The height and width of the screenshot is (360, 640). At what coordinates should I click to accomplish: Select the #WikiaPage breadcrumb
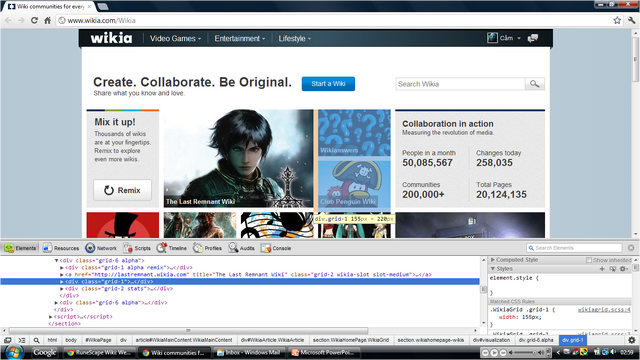point(98,340)
